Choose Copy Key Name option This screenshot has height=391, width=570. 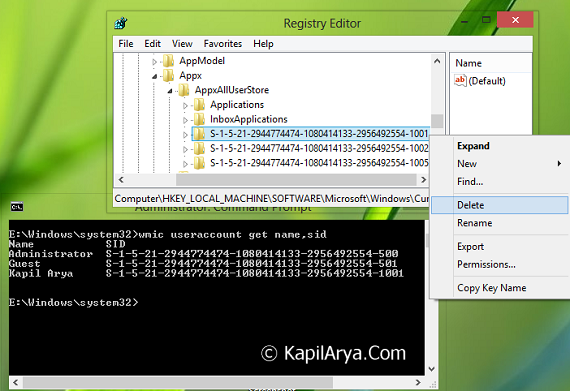499,288
